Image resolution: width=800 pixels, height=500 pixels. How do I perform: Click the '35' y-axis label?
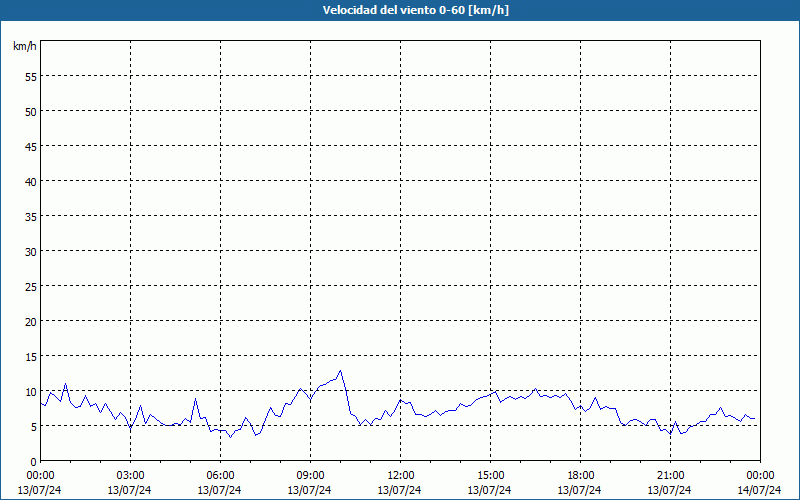tap(31, 216)
